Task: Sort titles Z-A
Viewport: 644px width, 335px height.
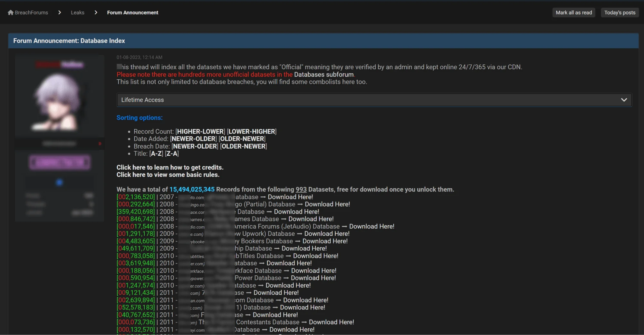Action: (172, 154)
